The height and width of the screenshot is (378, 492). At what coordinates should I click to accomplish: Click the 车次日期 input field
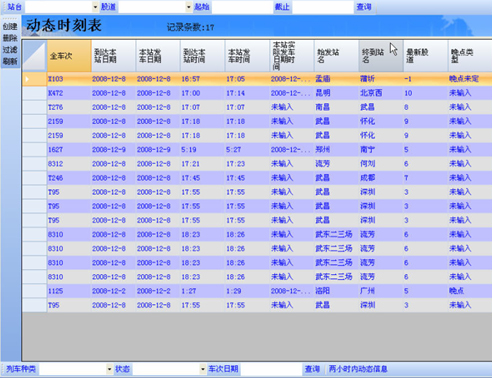coord(271,369)
